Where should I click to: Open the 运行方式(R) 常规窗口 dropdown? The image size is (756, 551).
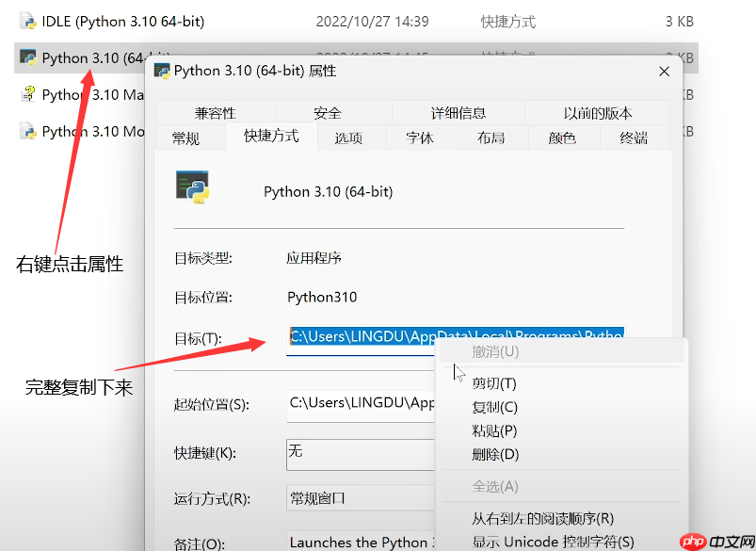(x=361, y=498)
